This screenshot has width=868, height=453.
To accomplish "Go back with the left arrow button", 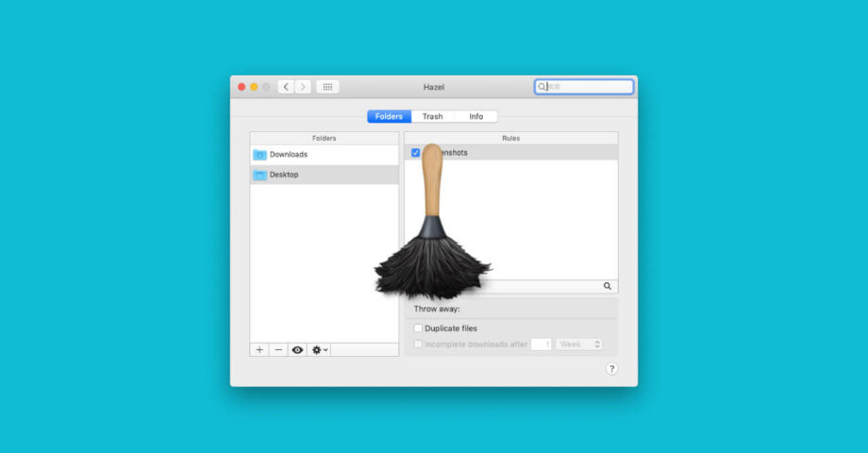I will coord(286,87).
